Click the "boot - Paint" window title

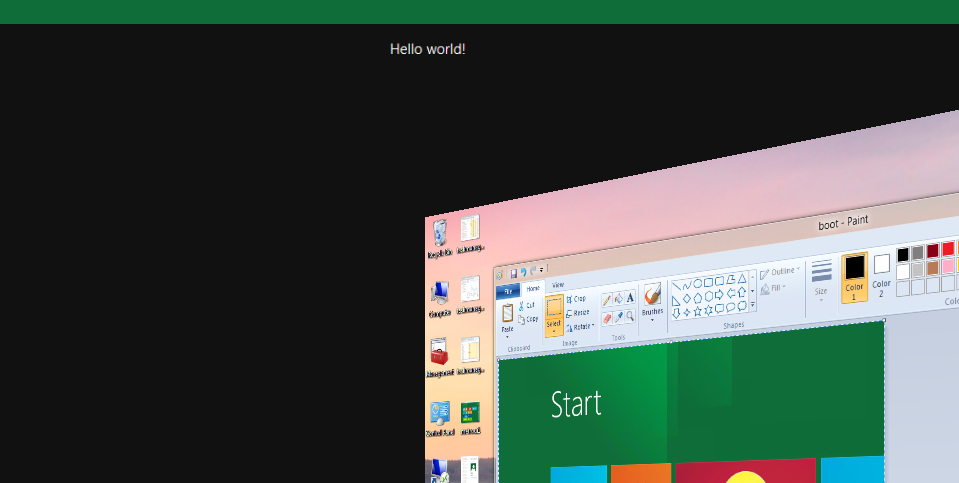point(843,223)
